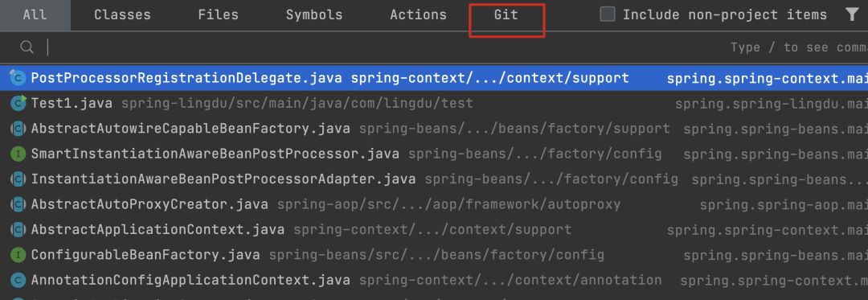Open the Files tab
Image resolution: width=868 pixels, height=300 pixels.
click(x=218, y=15)
